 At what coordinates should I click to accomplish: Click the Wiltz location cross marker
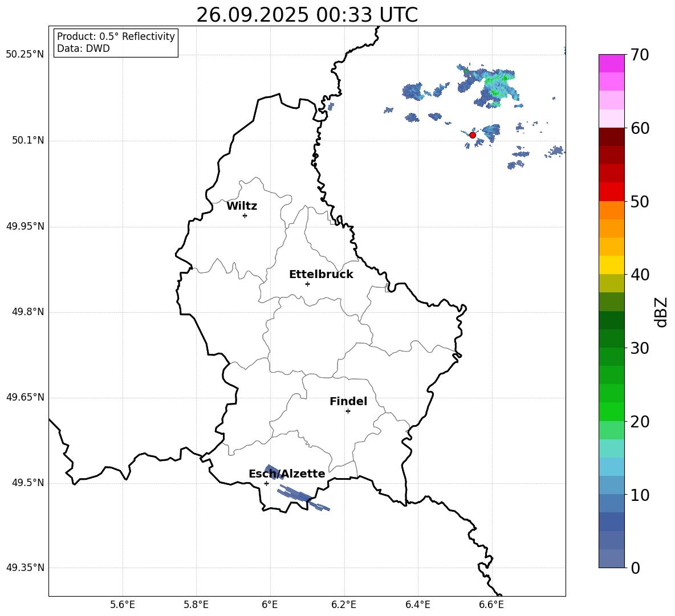(x=245, y=215)
